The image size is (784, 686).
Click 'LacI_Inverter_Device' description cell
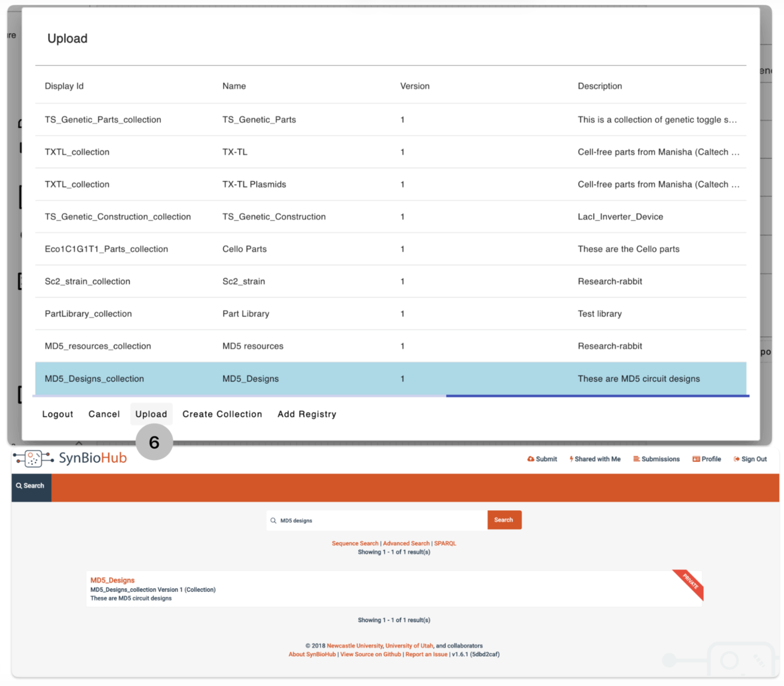coord(620,217)
